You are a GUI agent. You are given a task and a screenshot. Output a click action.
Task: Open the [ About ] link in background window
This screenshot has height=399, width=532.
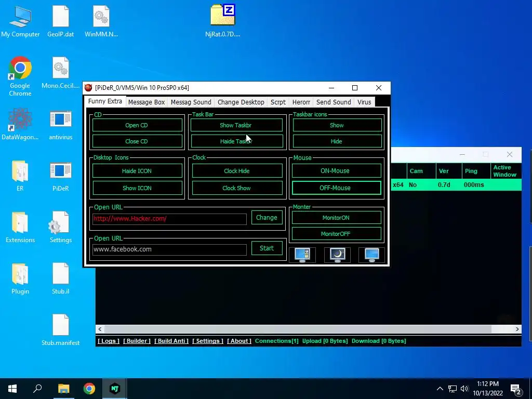click(x=239, y=341)
